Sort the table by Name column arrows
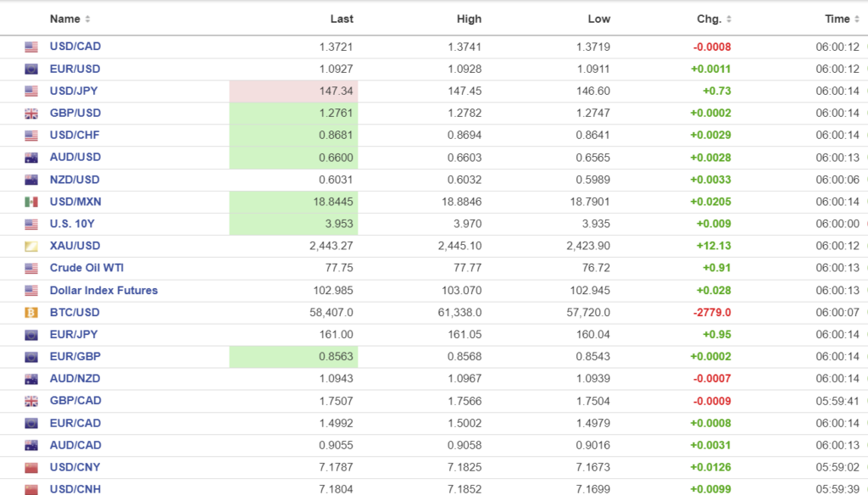The image size is (868, 495). [88, 19]
